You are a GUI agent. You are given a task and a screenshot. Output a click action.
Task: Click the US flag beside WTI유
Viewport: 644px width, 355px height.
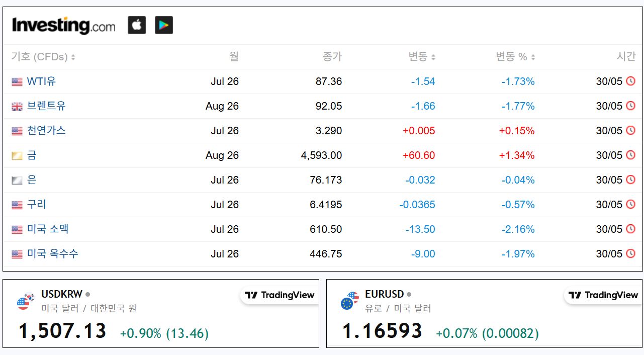pyautogui.click(x=17, y=82)
